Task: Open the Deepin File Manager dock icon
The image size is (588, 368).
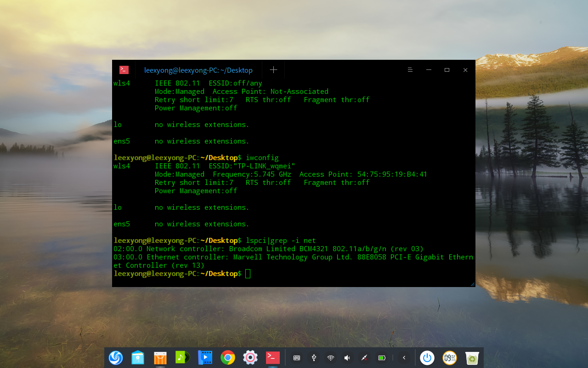Action: [x=138, y=357]
